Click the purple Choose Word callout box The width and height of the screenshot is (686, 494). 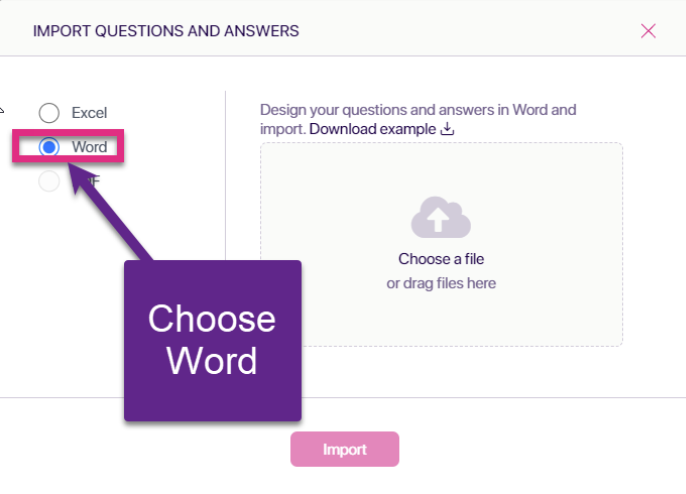(213, 341)
